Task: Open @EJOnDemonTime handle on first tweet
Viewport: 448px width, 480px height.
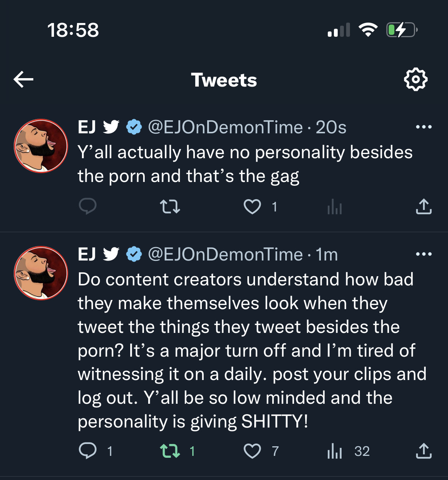Action: 225,127
